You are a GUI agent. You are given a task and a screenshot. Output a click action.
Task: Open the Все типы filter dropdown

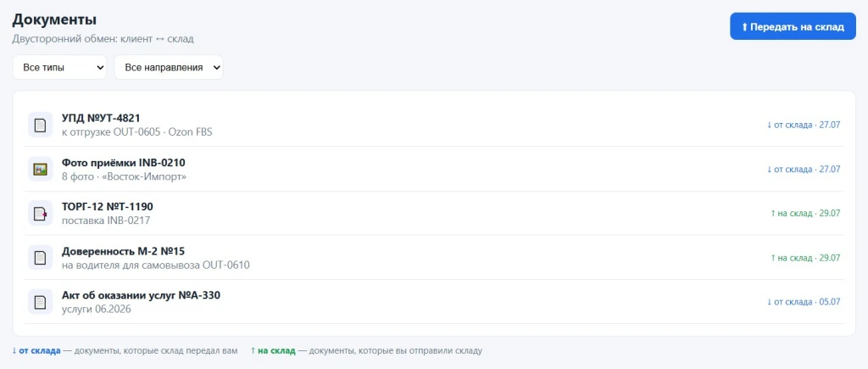coord(60,68)
